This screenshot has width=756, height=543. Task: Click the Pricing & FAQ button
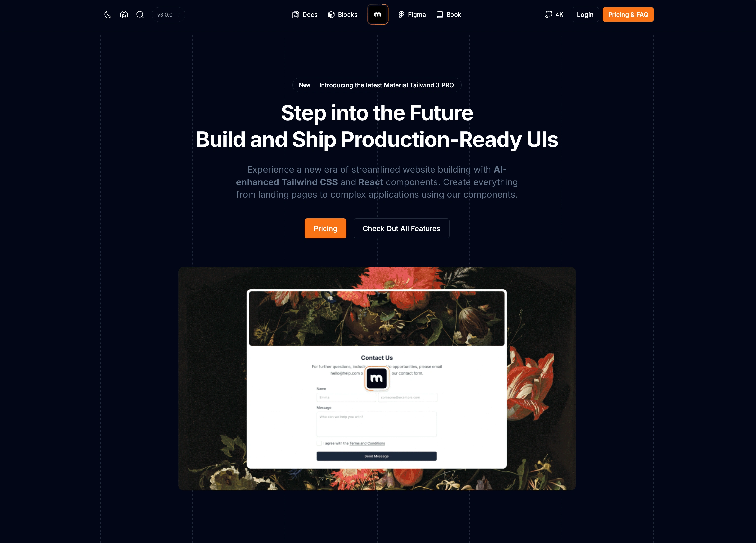[x=628, y=14]
